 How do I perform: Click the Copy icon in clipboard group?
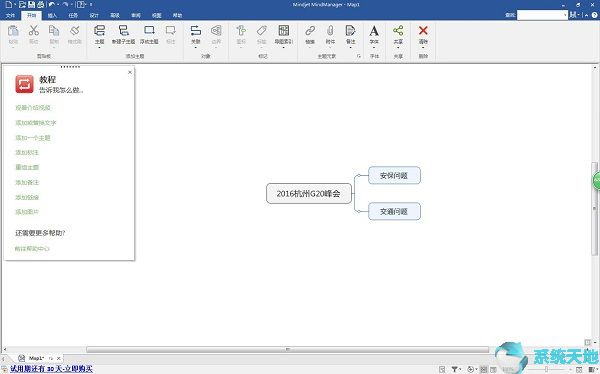[54, 31]
